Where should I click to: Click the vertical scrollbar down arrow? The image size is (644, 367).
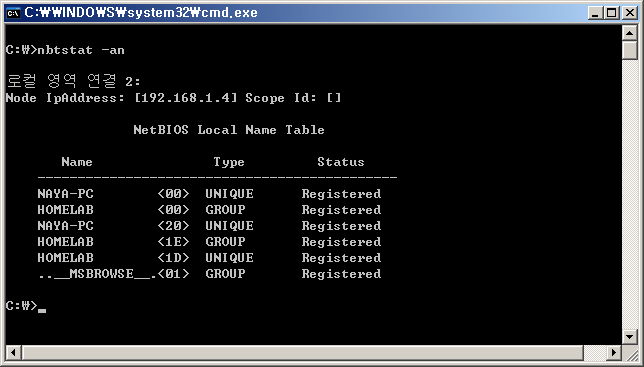pos(629,337)
